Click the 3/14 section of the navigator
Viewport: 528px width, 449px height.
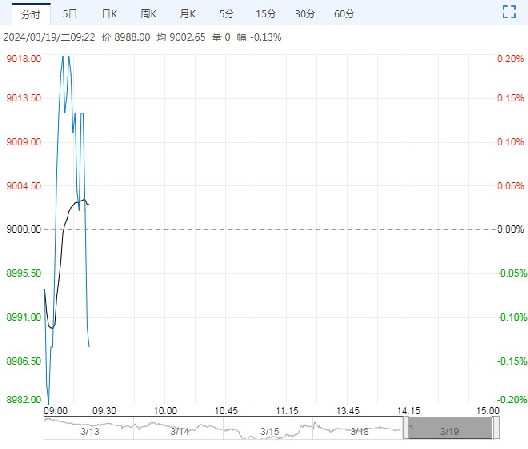(178, 428)
